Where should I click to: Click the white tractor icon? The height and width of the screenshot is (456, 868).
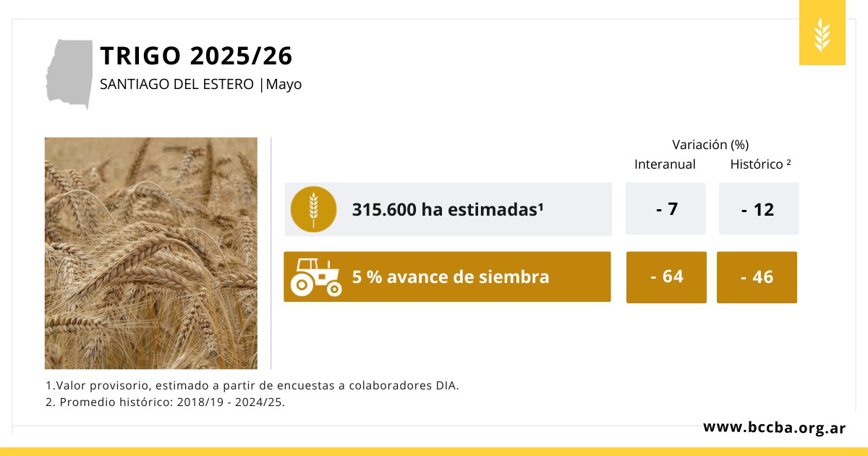click(x=315, y=277)
